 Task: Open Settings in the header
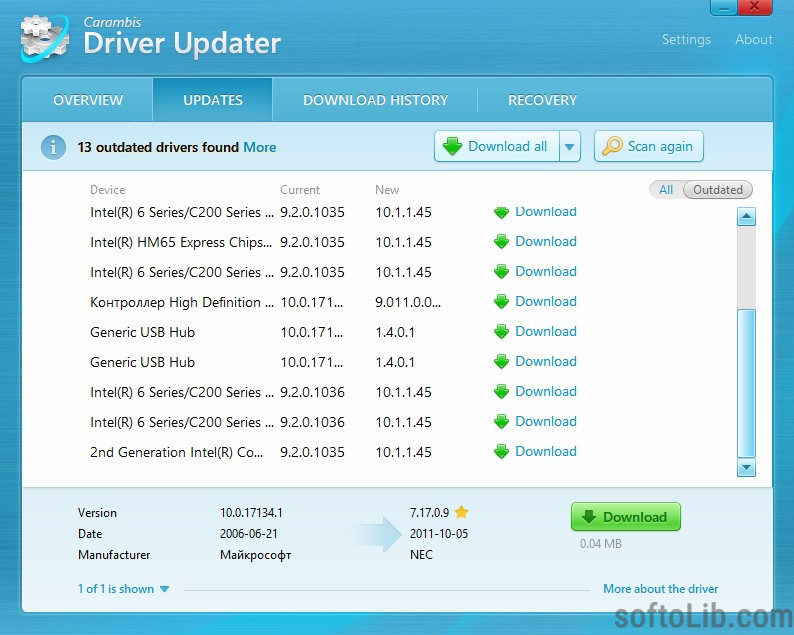tap(686, 39)
